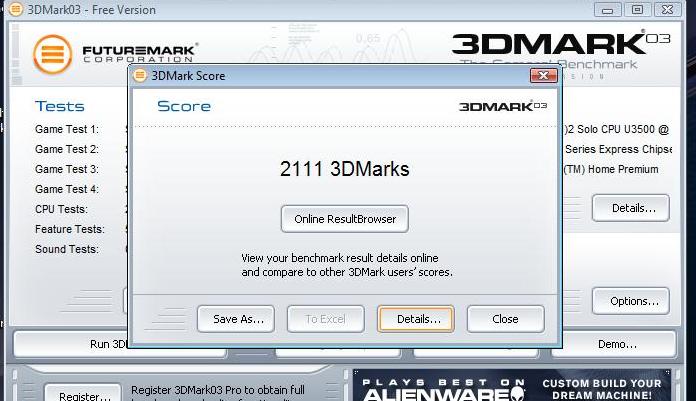The height and width of the screenshot is (401, 696).
Task: Click the 'Tests' section heading
Action: point(59,107)
